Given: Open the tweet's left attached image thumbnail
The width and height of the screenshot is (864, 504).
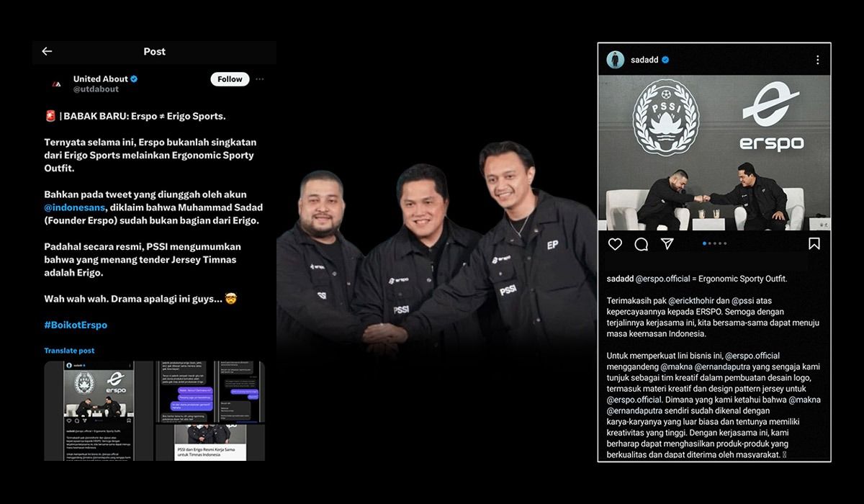Looking at the screenshot, I should click(99, 410).
